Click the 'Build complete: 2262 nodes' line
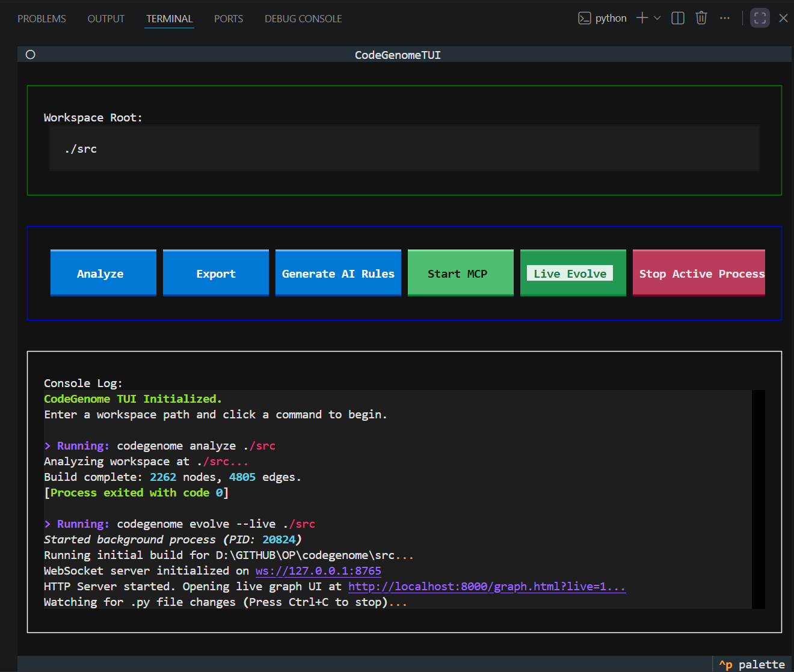The image size is (794, 672). pos(173,477)
